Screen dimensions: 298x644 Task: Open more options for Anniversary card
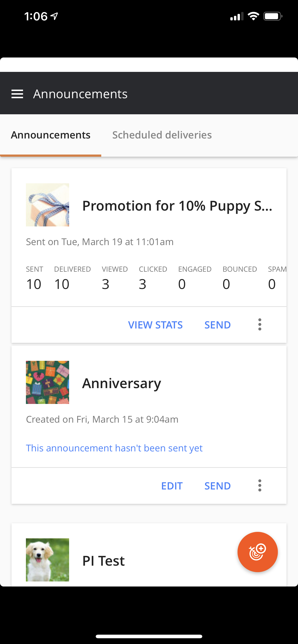(260, 485)
